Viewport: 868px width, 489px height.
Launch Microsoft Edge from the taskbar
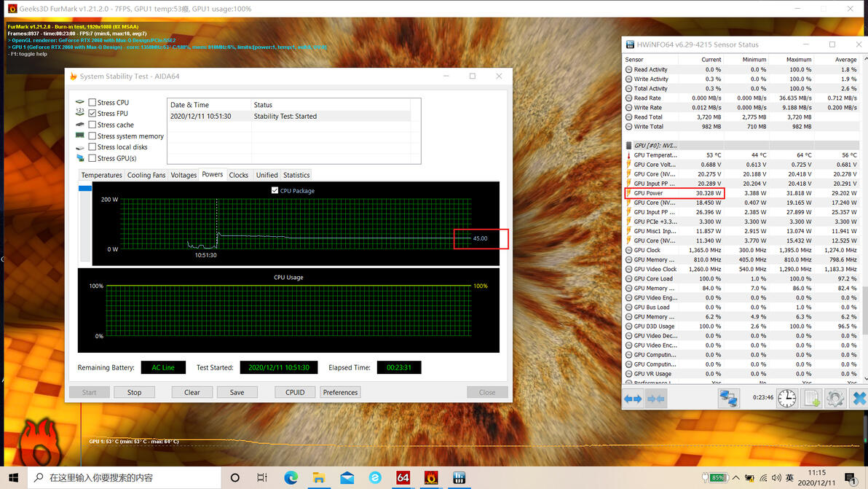pyautogui.click(x=291, y=477)
